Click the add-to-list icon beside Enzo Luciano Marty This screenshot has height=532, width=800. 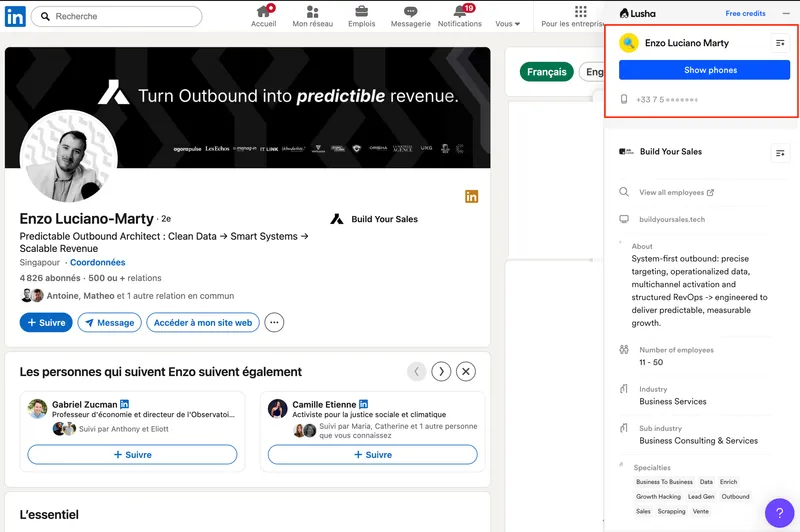[x=780, y=43]
